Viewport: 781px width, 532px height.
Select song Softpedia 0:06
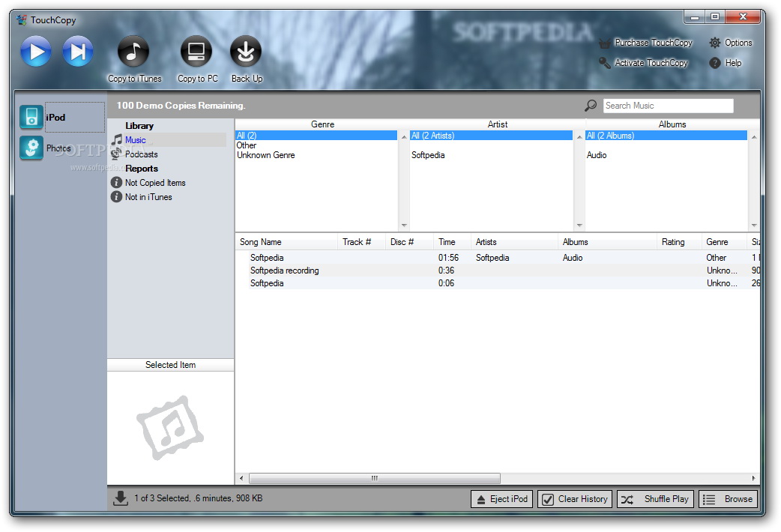click(x=504, y=283)
